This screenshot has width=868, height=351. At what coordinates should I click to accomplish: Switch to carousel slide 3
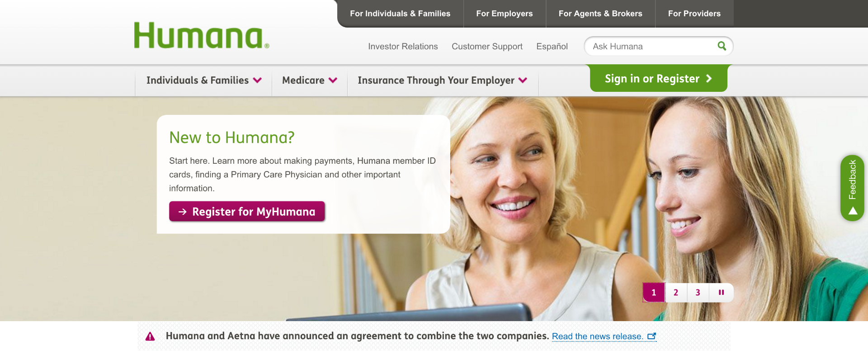point(698,292)
